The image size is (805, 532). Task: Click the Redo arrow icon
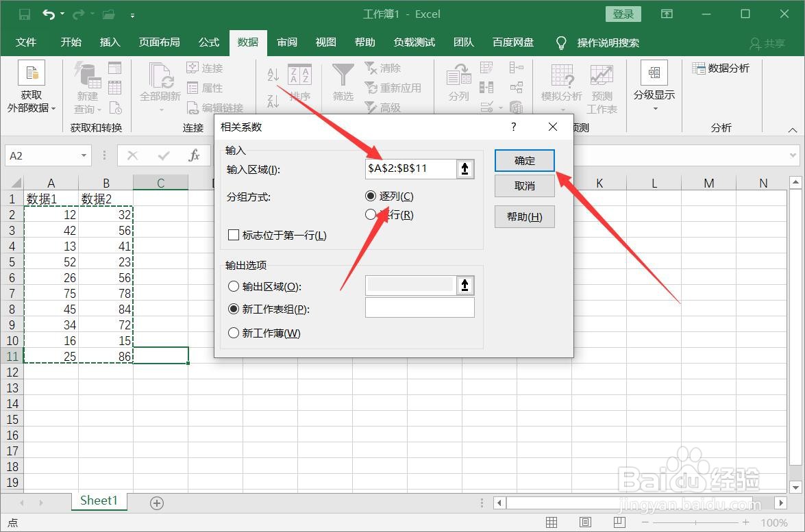point(79,14)
